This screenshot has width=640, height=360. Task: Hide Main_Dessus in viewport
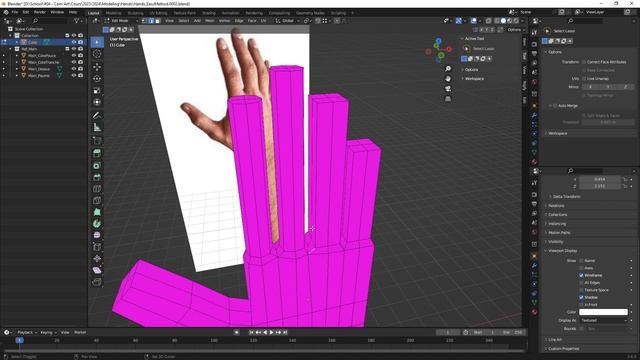74,69
